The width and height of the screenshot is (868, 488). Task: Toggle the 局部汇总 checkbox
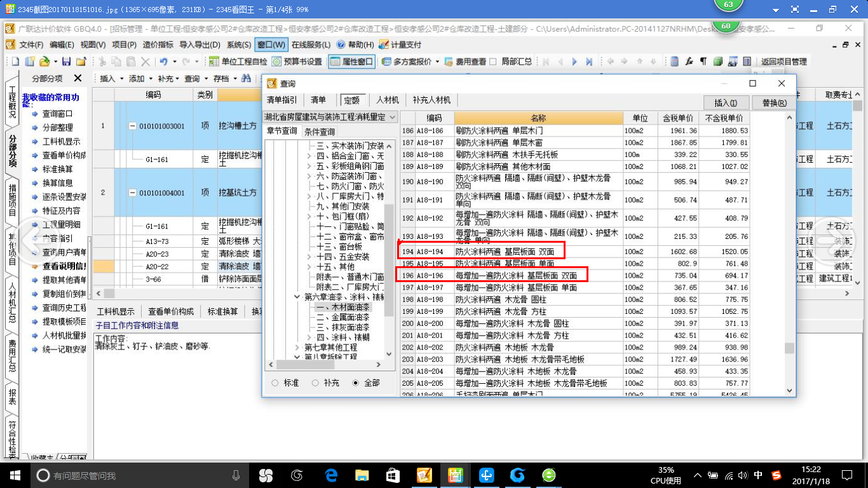point(493,62)
